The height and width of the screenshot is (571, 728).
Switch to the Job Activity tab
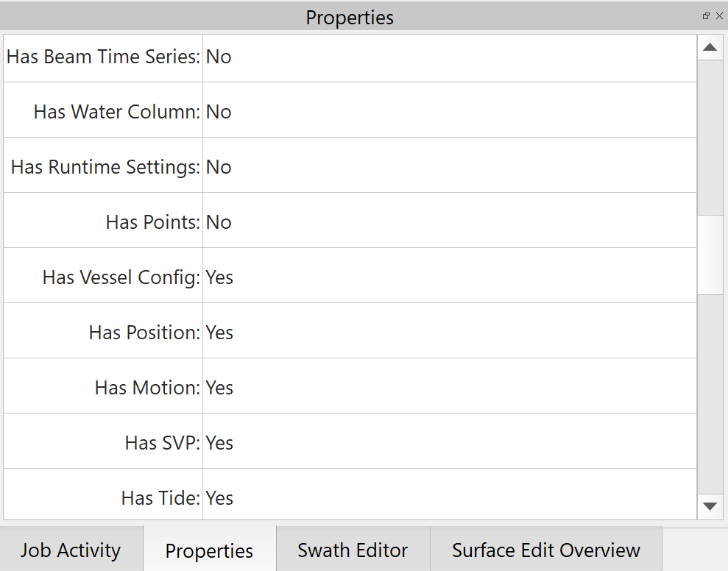pyautogui.click(x=71, y=550)
